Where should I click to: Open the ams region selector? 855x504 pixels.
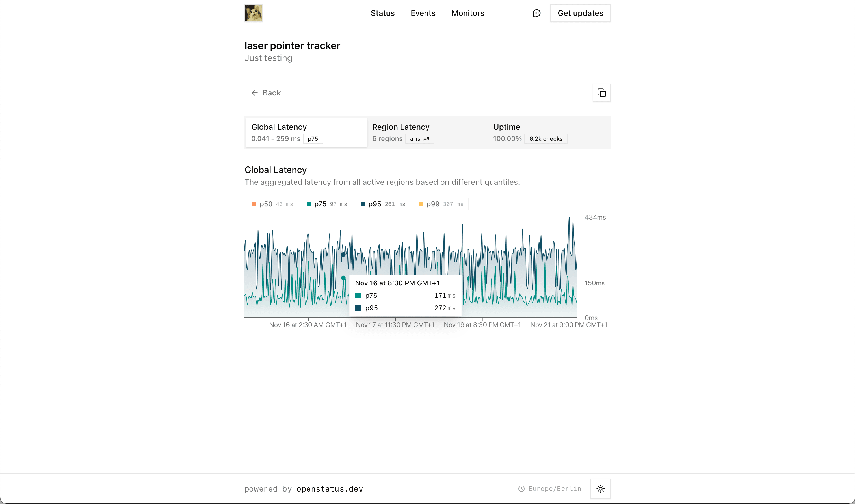click(419, 139)
